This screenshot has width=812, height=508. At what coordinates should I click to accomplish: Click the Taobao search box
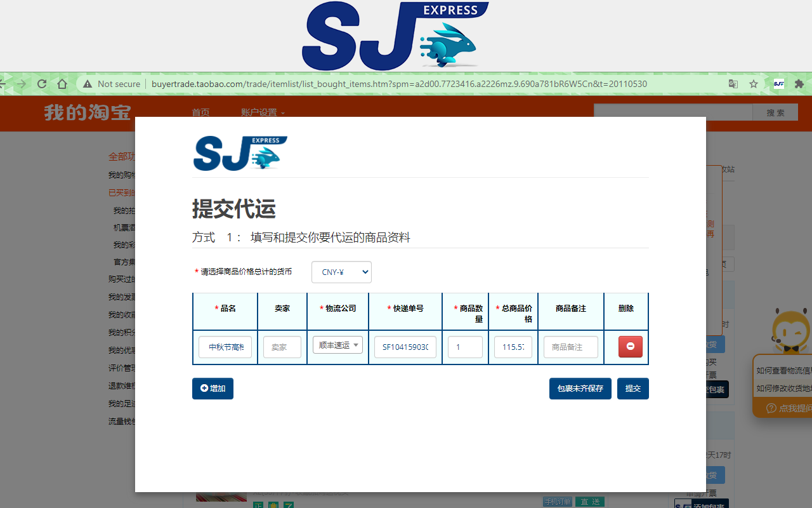click(673, 112)
